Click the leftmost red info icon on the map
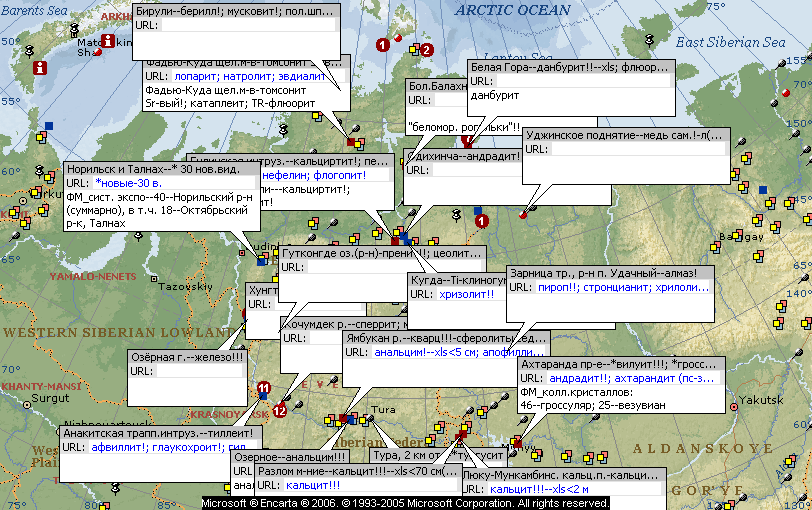The height and width of the screenshot is (510, 812). 40,68
